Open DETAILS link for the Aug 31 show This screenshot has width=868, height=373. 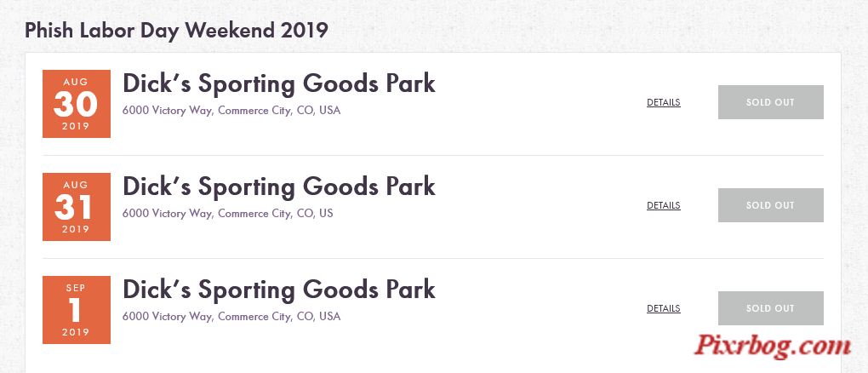tap(663, 205)
